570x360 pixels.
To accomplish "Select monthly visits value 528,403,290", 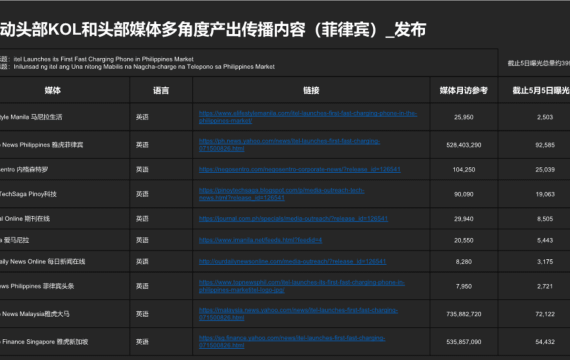I will click(x=464, y=145).
